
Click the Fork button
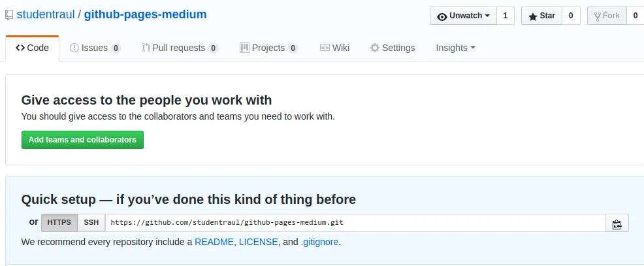click(x=607, y=16)
